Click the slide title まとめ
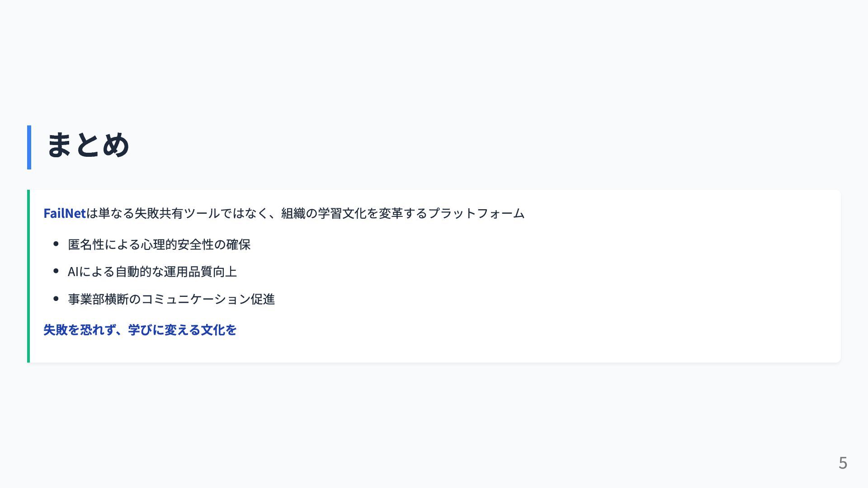Screen dimensions: 868x488 88,145
